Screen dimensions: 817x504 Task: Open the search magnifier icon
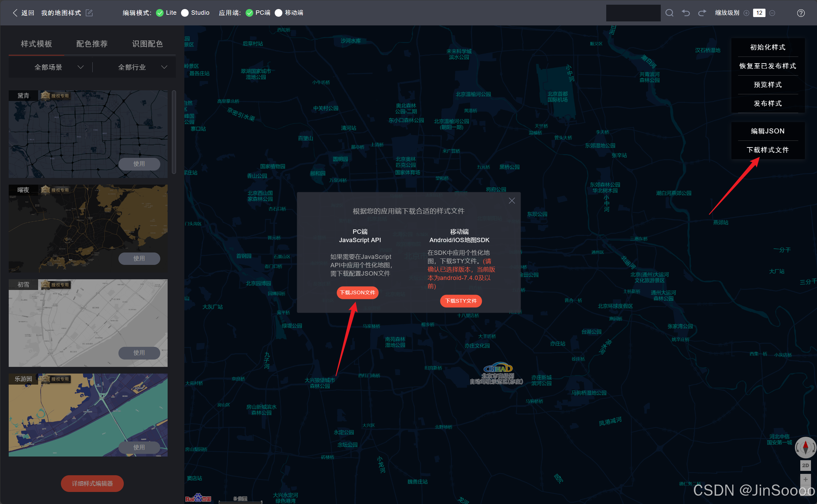669,13
